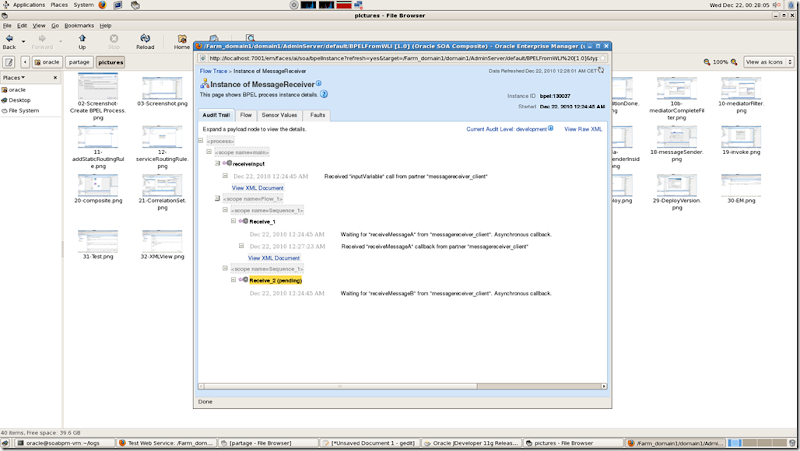Click View XML Document under Receive_1
Image resolution: width=800 pixels, height=451 pixels.
pos(274,258)
